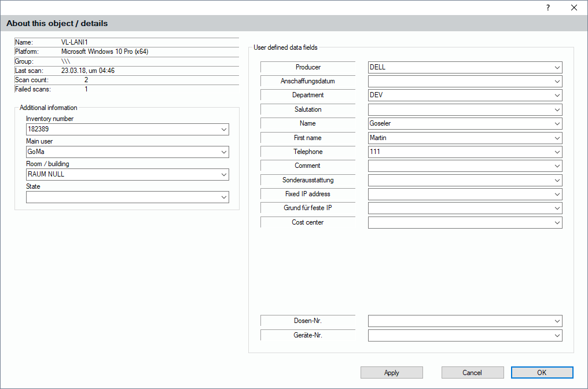The width and height of the screenshot is (588, 389).
Task: Open the Inventory number dropdown arrow
Action: [x=223, y=130]
